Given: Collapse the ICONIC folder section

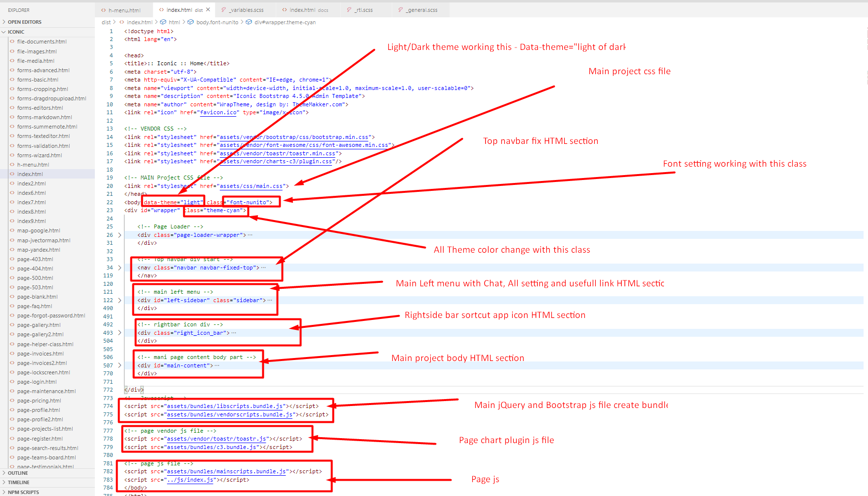Looking at the screenshot, I should coord(4,32).
